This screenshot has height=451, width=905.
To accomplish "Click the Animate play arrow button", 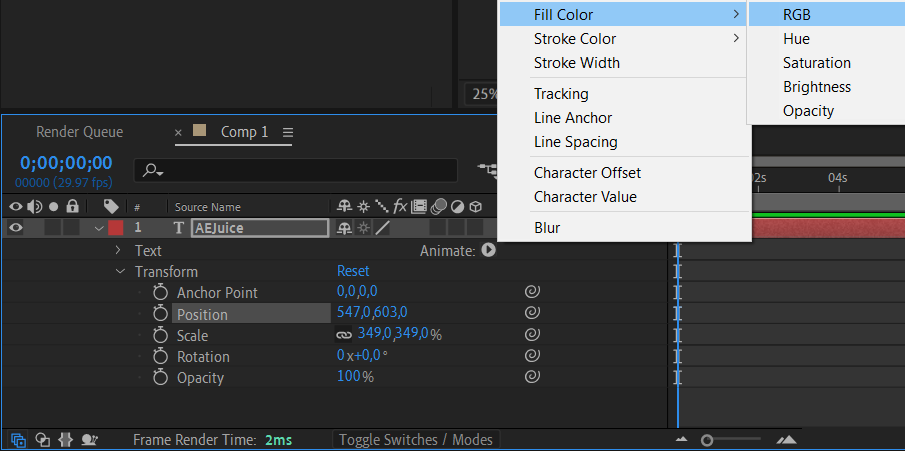I will [488, 251].
